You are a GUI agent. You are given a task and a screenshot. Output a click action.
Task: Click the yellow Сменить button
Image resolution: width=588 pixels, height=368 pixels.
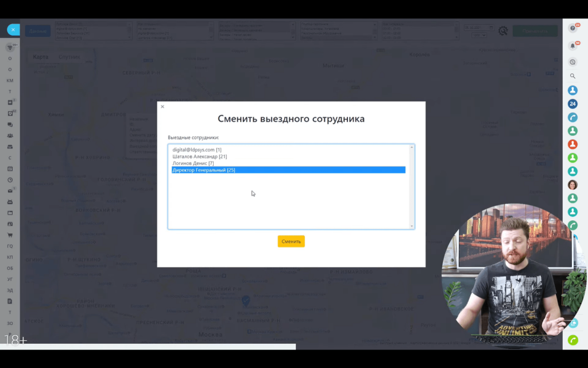pyautogui.click(x=291, y=241)
